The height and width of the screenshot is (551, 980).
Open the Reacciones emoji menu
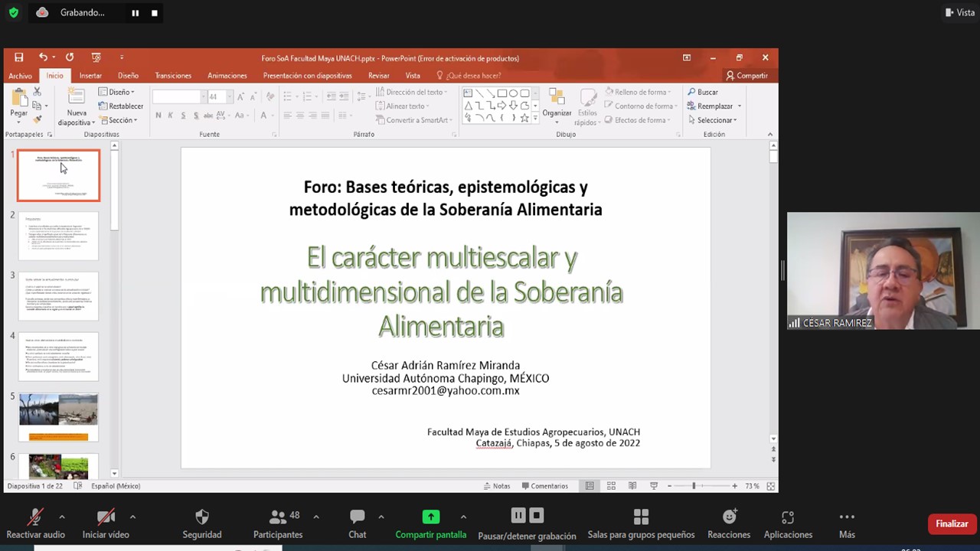tap(728, 523)
